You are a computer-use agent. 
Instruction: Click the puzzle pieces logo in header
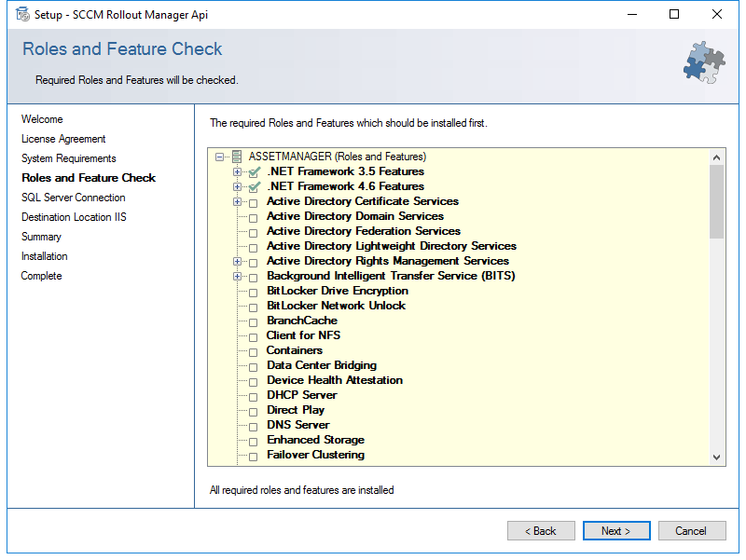click(x=704, y=62)
